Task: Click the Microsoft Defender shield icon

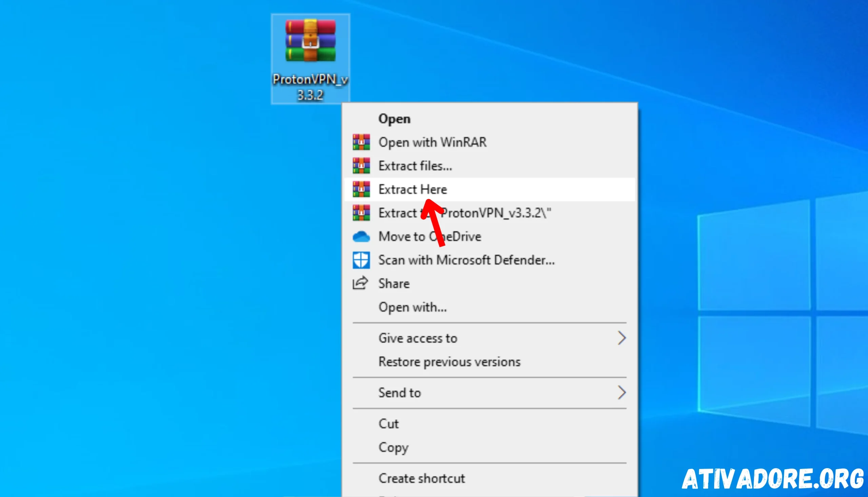Action: click(361, 260)
